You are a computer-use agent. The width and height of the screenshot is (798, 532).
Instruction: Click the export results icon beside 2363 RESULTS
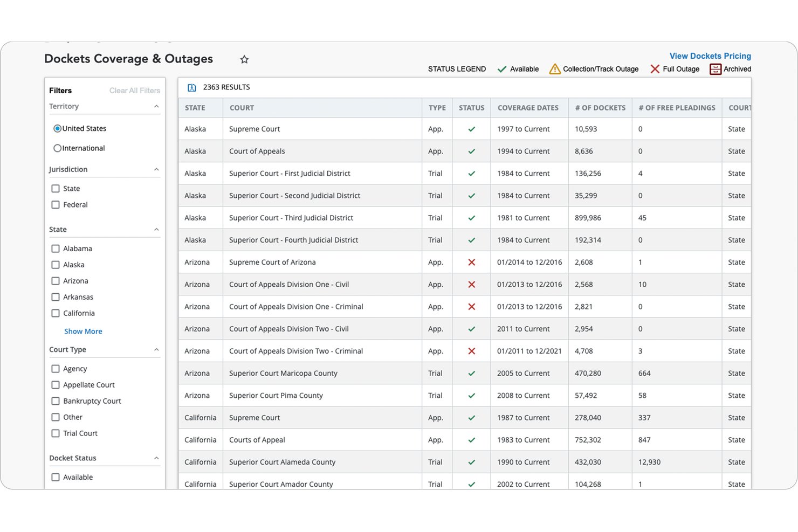click(x=191, y=87)
